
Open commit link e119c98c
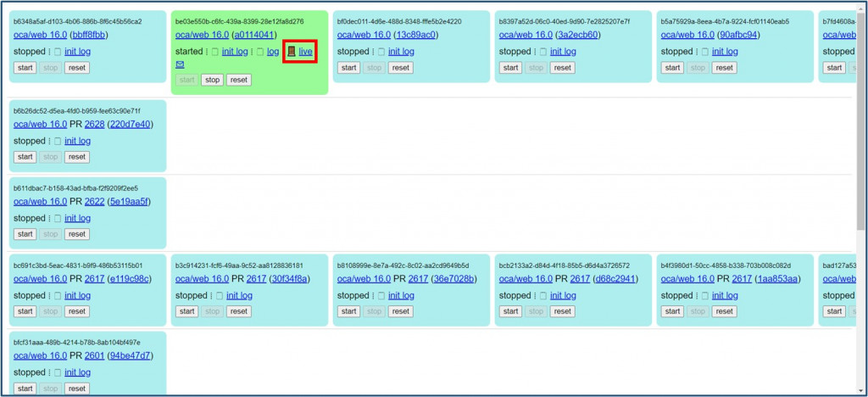click(x=130, y=278)
